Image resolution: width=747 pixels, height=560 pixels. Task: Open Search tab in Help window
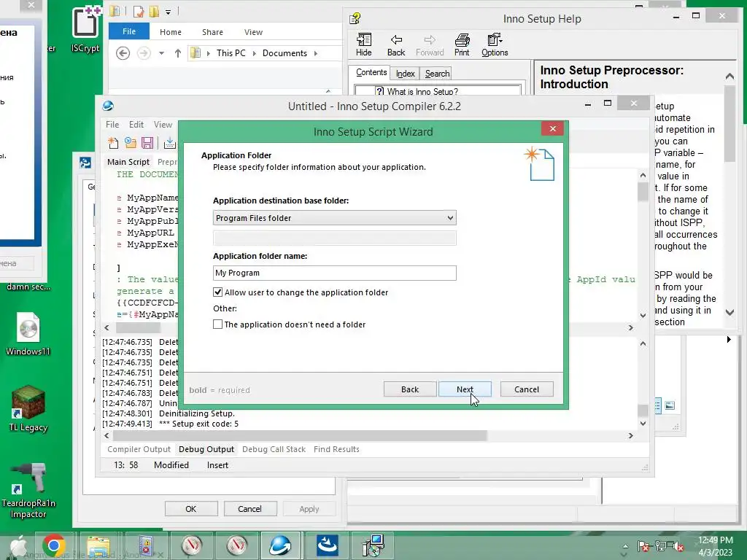438,74
